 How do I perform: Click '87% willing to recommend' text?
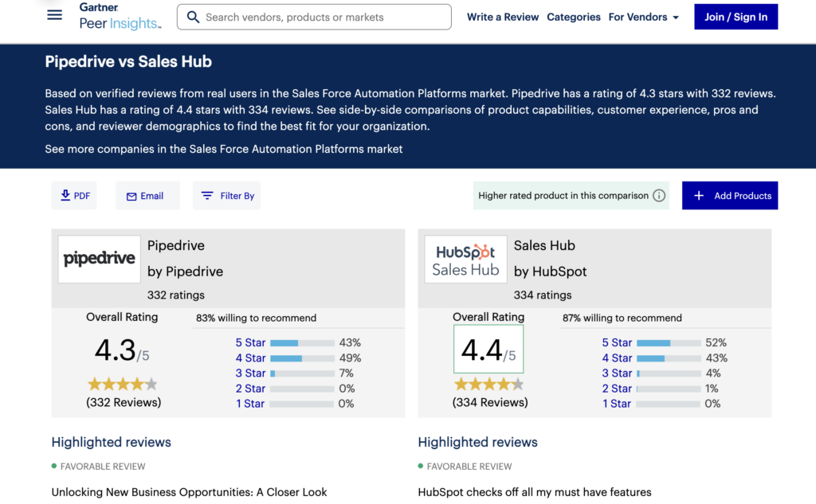[622, 318]
